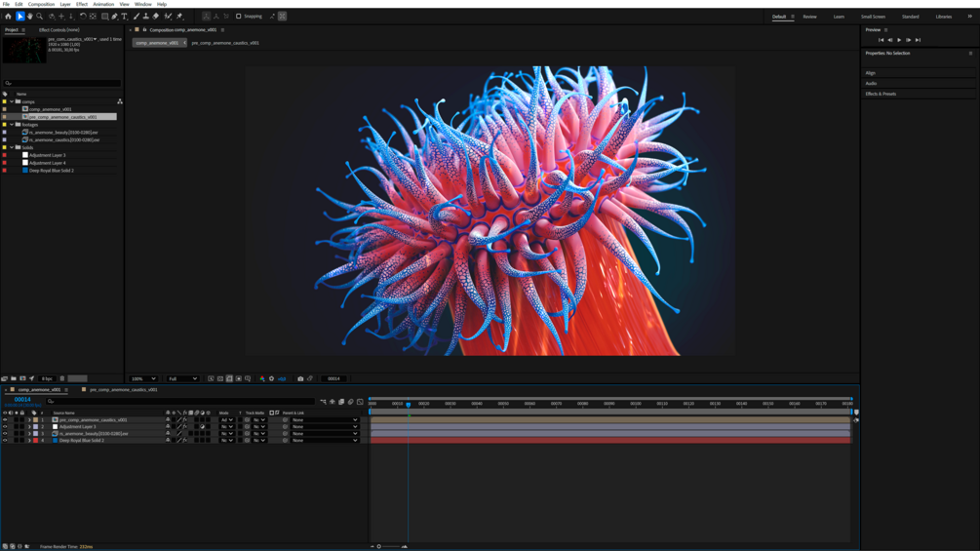Select pre_comp_anemone_caustics_v001 viewer breadcrumb tab
The width and height of the screenshot is (980, 551).
(225, 43)
